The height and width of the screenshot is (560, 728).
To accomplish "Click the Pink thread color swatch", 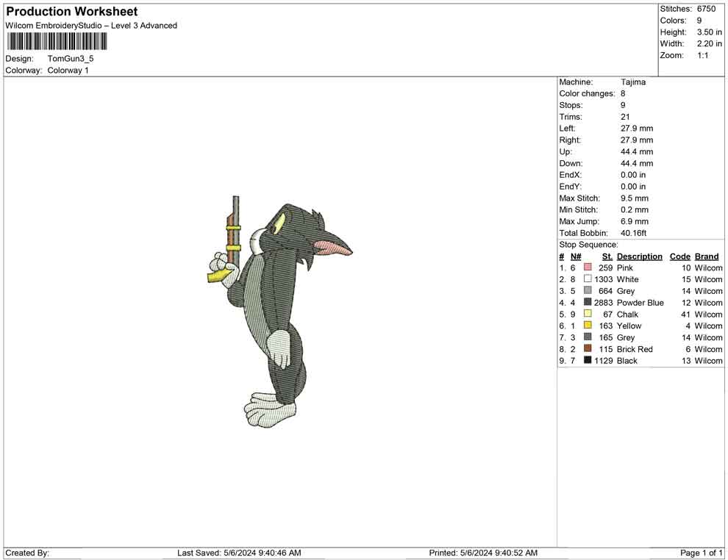I will (588, 268).
